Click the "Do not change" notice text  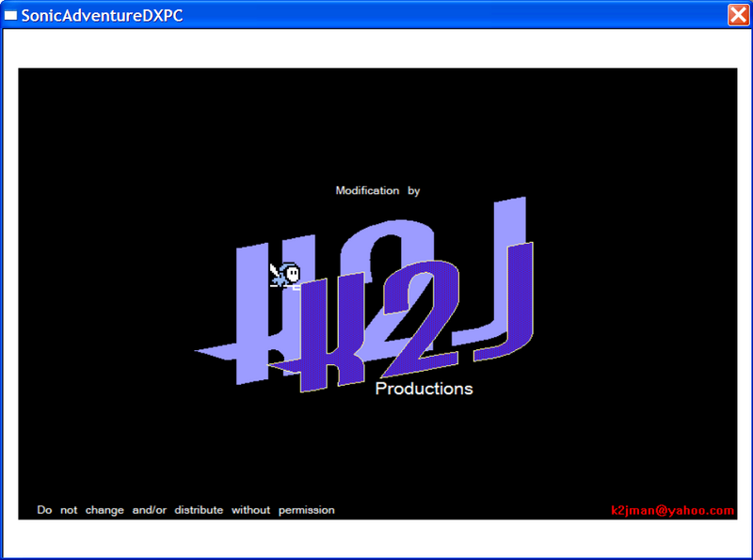tap(185, 510)
